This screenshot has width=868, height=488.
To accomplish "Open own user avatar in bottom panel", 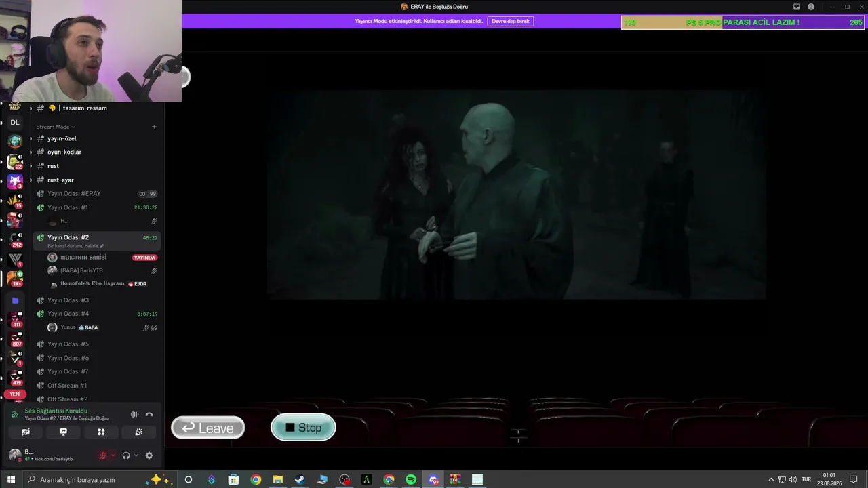I will pyautogui.click(x=15, y=455).
